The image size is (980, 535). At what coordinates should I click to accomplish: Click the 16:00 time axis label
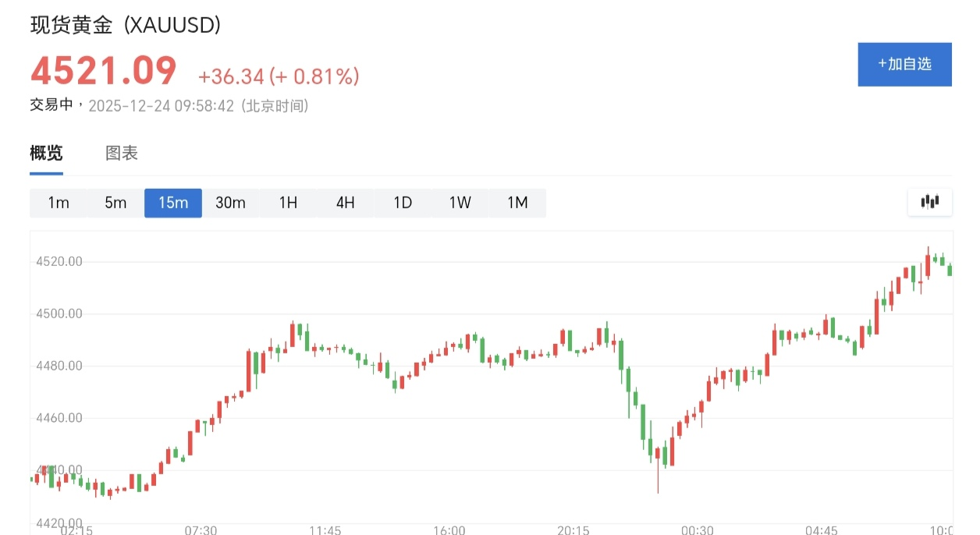[x=449, y=530]
